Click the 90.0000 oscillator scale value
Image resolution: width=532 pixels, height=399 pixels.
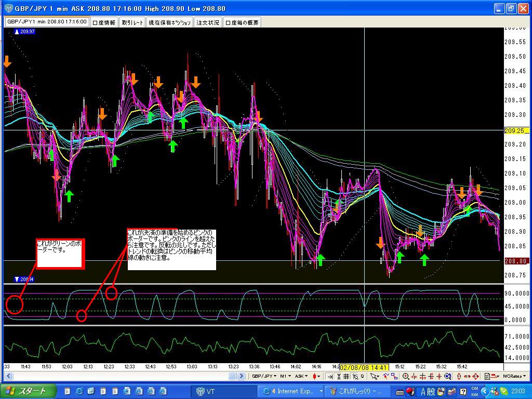coord(516,293)
